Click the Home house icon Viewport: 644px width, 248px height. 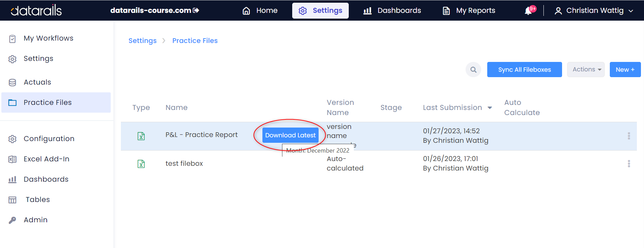pos(246,11)
